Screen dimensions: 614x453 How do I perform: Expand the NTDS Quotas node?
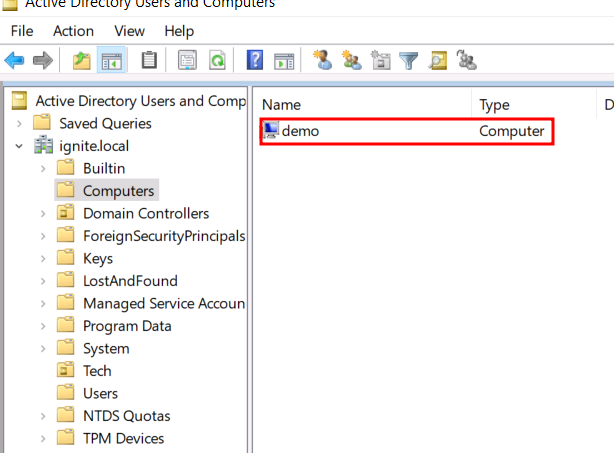(43, 416)
